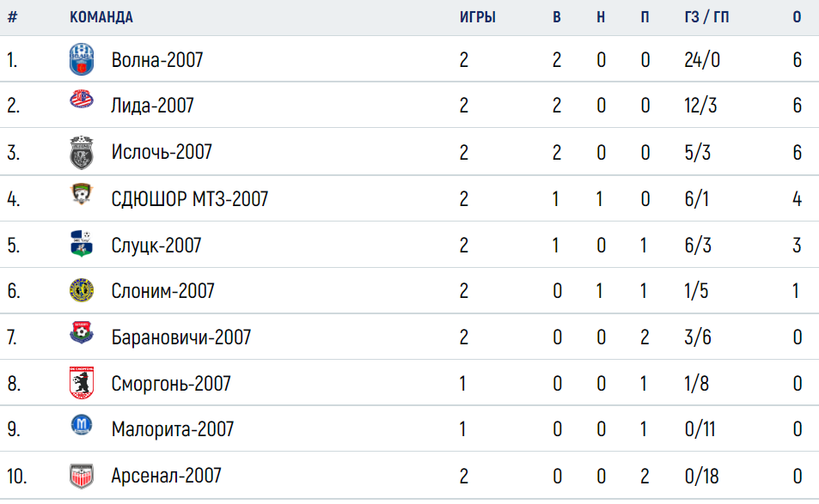This screenshot has width=819, height=504.
Task: Click the ГЗ / ГП column header
Action: 706,17
